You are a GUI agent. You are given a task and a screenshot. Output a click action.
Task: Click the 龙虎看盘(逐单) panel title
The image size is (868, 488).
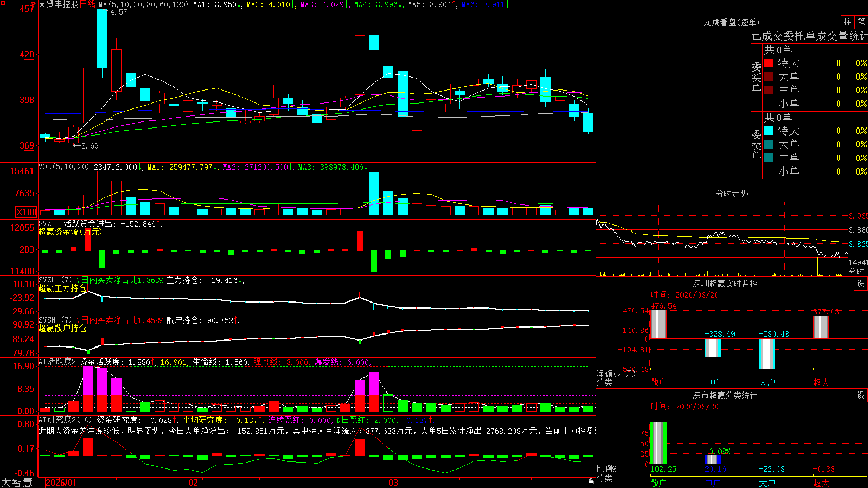tap(732, 22)
